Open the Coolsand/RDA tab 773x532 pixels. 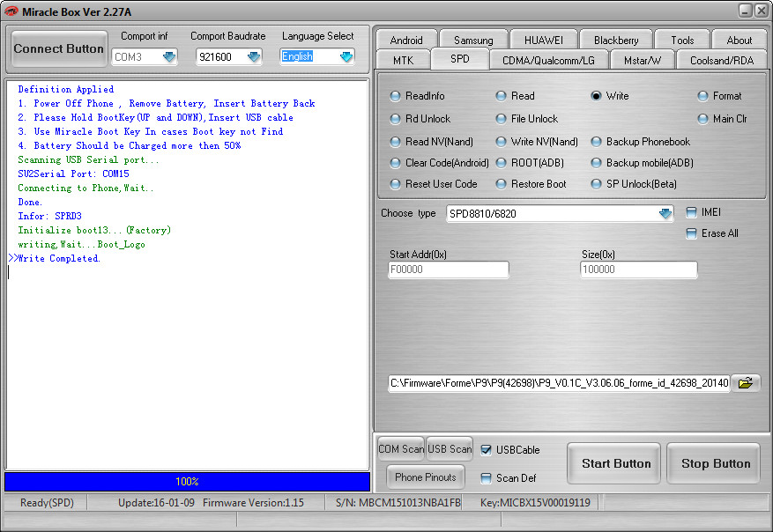(x=722, y=60)
